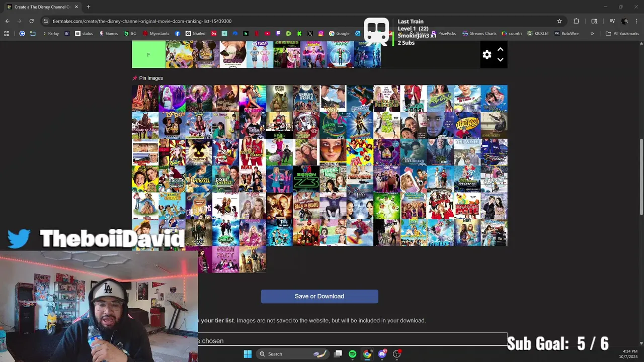Open the status bookmark
Image resolution: width=644 pixels, height=362 pixels.
[84, 34]
